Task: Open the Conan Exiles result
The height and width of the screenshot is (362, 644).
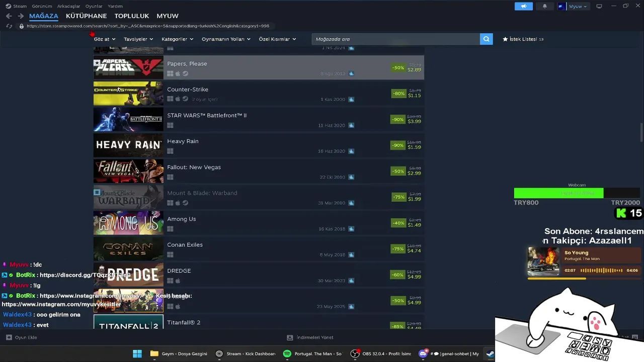Action: pyautogui.click(x=259, y=248)
